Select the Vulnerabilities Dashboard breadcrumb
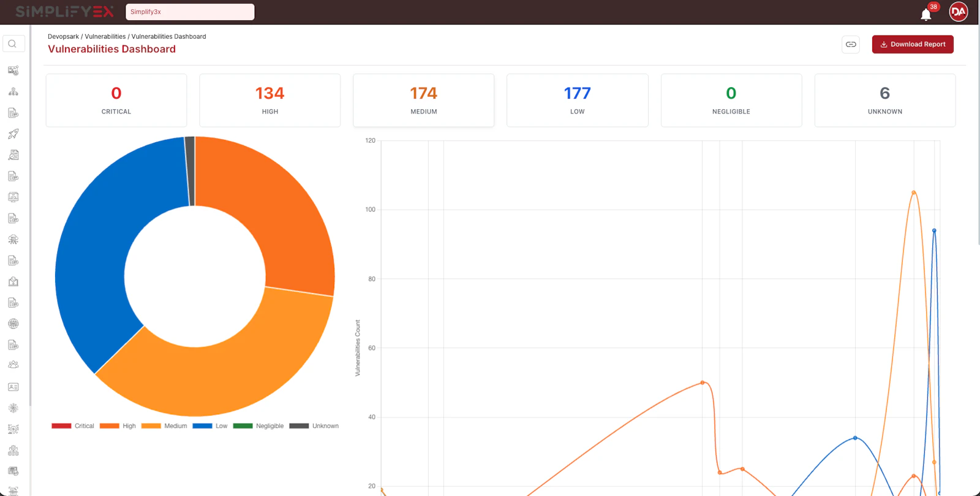The image size is (980, 496). [x=168, y=37]
